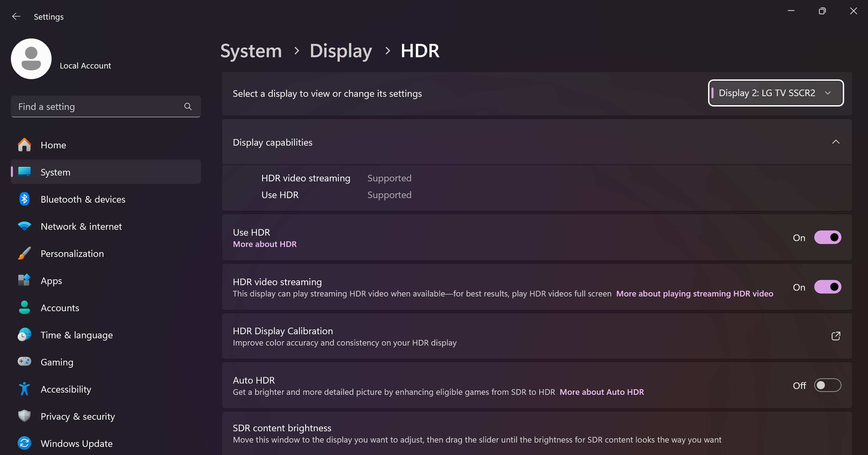868x455 pixels.
Task: Click the Personalization paintbrush icon
Action: 24,253
